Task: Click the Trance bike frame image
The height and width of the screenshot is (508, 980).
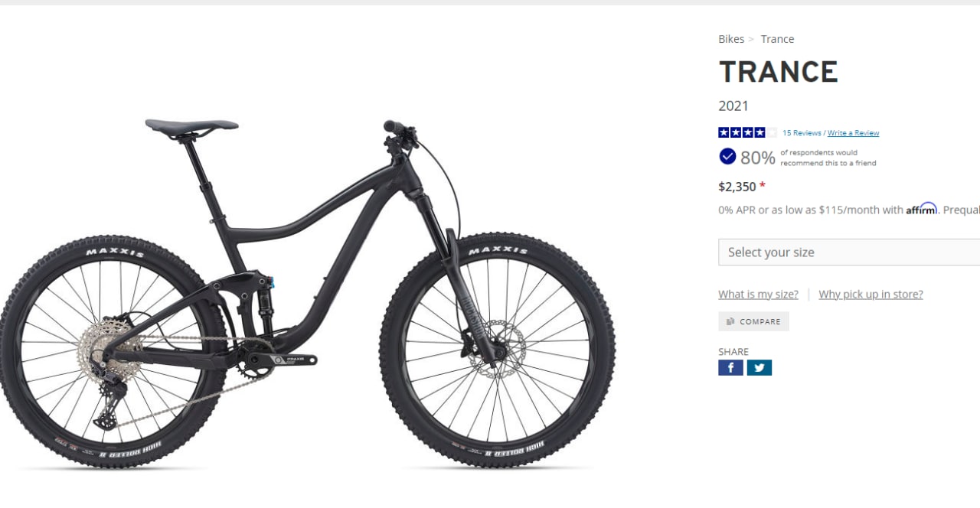Action: coord(306,252)
